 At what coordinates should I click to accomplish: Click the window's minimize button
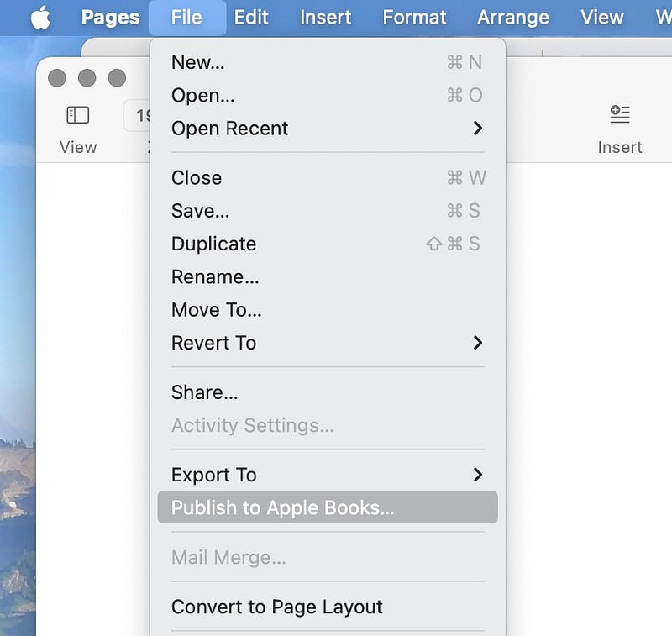pos(87,78)
